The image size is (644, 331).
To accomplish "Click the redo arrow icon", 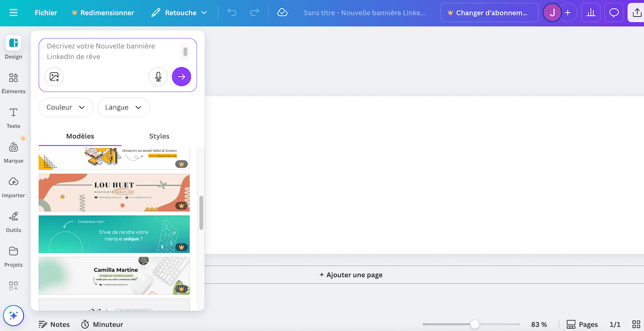I will click(255, 12).
